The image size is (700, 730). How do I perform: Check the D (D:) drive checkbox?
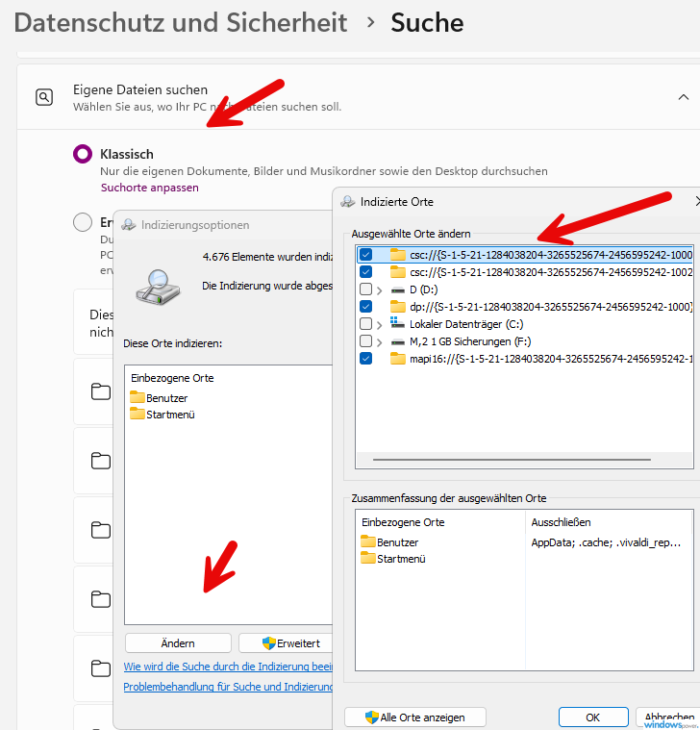[365, 289]
